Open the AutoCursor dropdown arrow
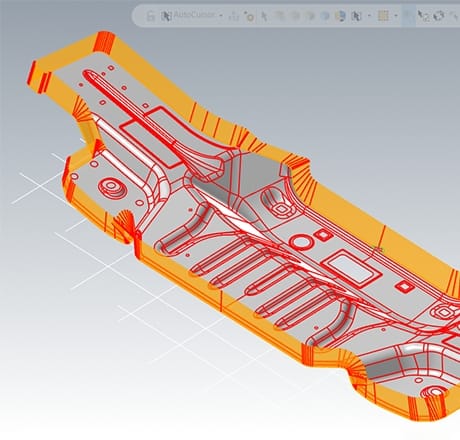The height and width of the screenshot is (440, 460). click(x=221, y=16)
